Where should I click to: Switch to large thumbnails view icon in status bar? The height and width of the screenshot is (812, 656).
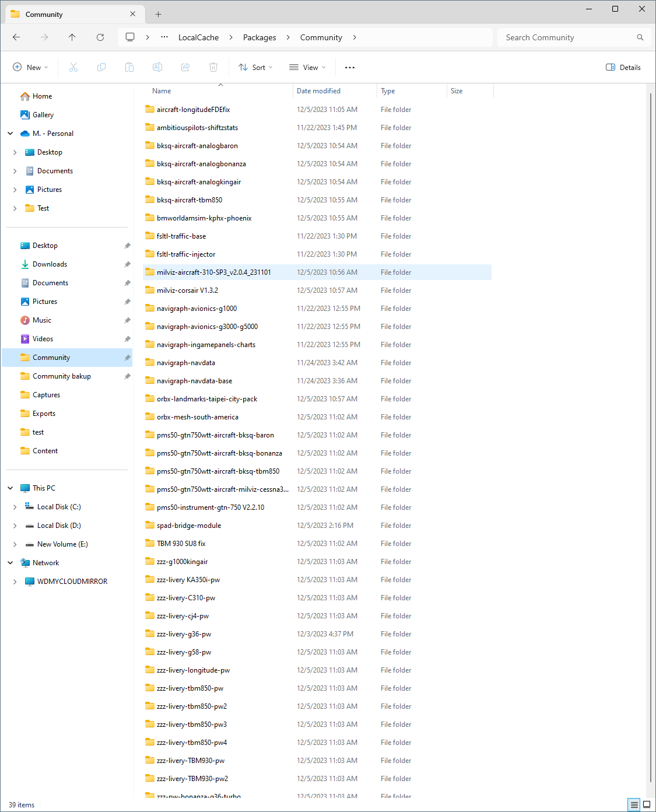[x=647, y=805]
